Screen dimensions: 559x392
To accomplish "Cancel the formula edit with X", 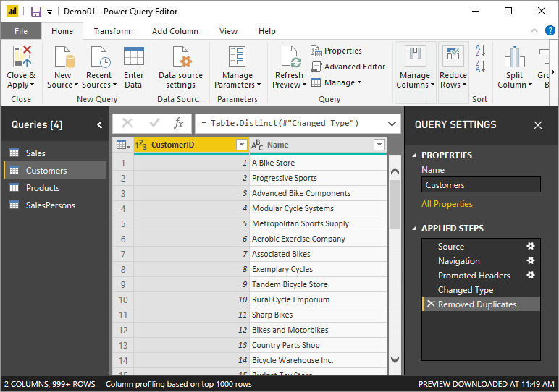I will [127, 123].
